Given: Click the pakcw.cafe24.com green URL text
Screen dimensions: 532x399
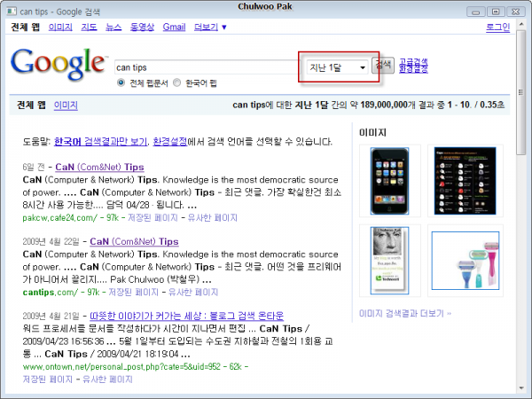Looking at the screenshot, I should point(60,217).
